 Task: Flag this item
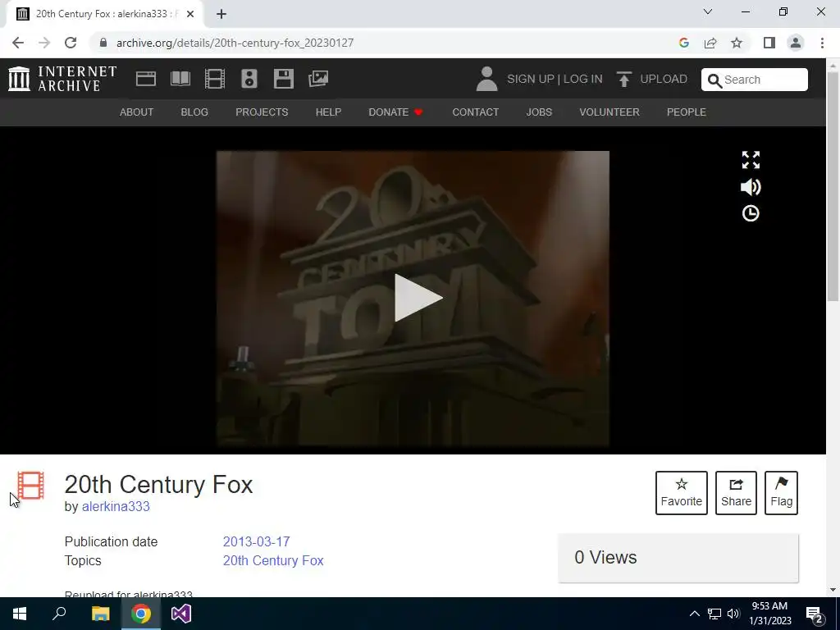[x=781, y=493]
